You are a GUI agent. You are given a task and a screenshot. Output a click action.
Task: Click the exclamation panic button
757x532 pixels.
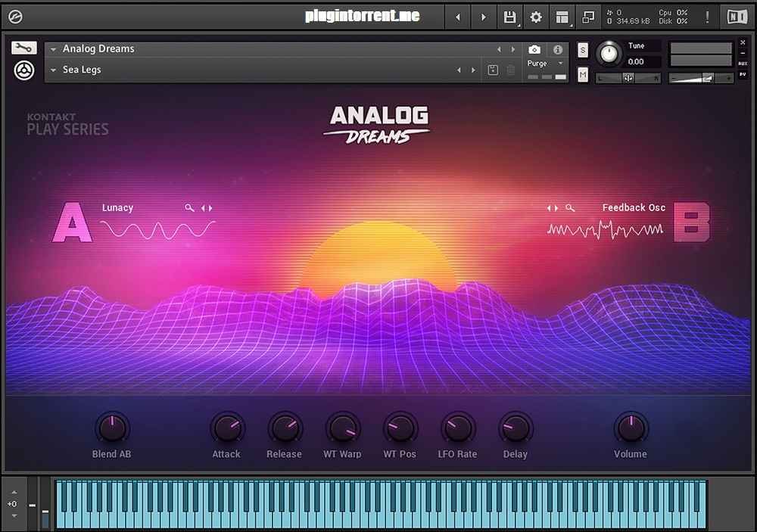click(x=707, y=17)
